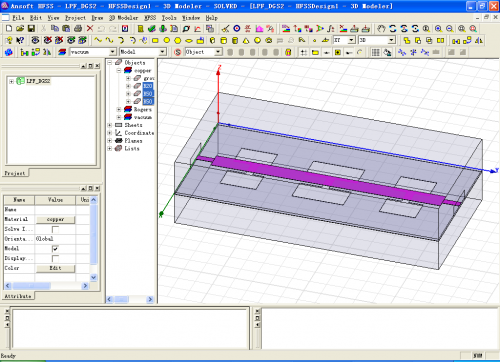Collapse the copper material node

(119, 71)
